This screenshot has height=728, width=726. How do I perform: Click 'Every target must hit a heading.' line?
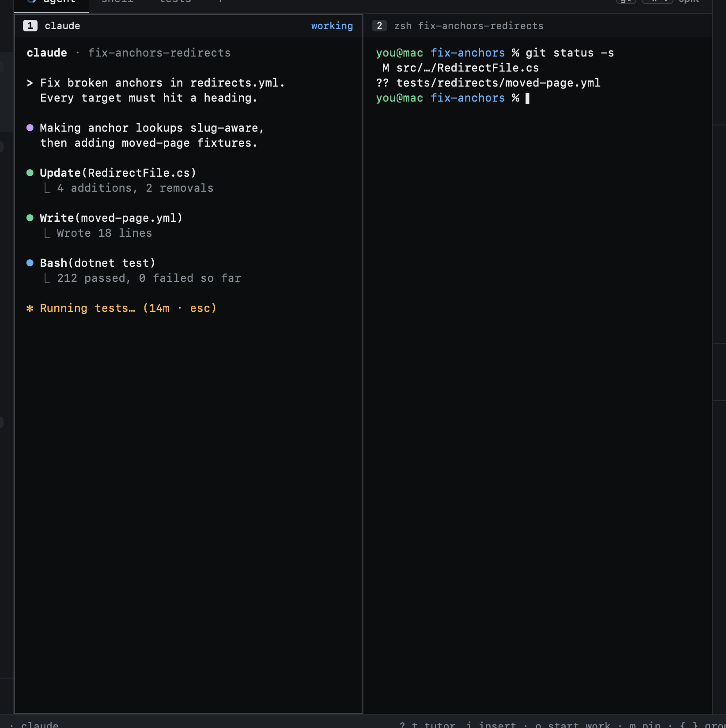click(149, 98)
